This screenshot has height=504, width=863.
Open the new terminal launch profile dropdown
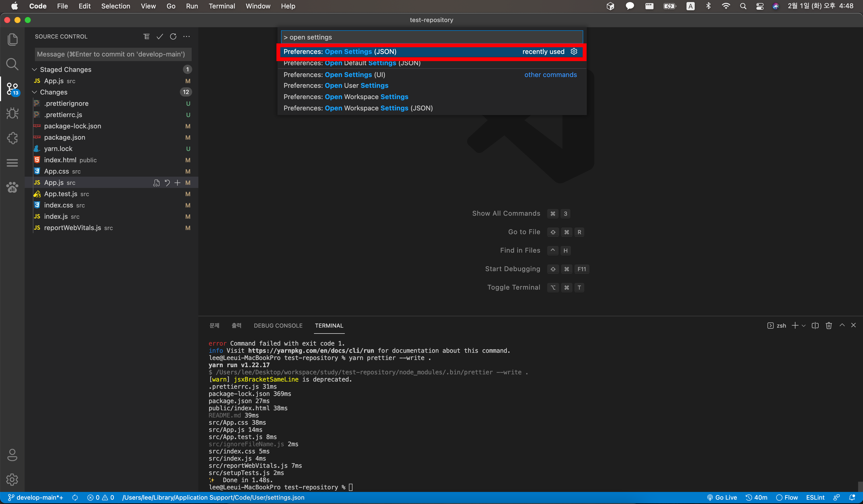tap(803, 326)
